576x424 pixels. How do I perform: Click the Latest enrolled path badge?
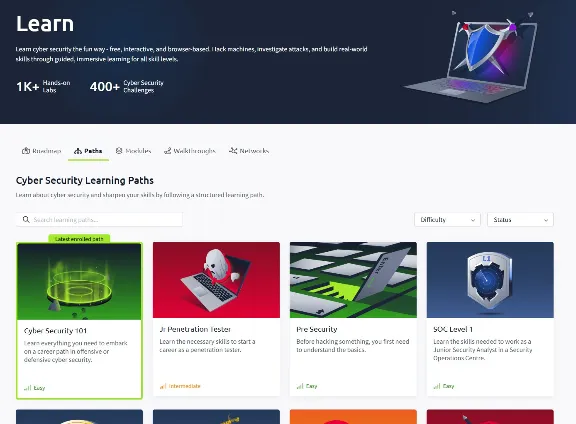79,239
